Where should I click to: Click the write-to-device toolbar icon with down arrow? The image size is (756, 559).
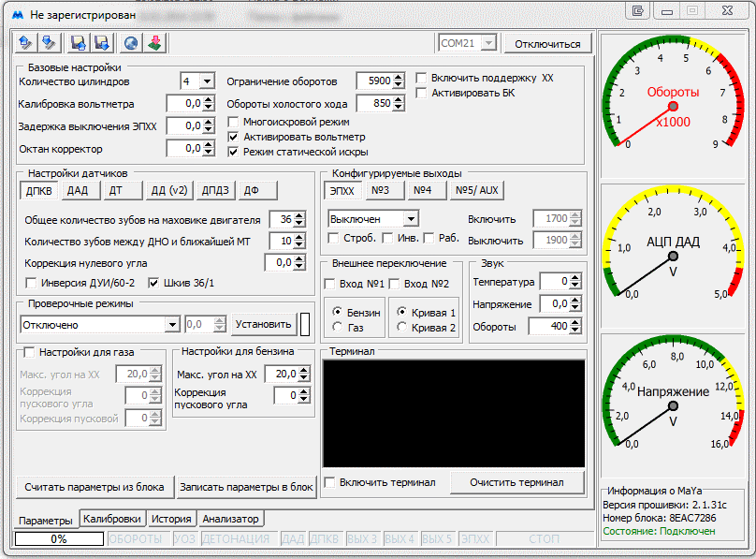[49, 43]
